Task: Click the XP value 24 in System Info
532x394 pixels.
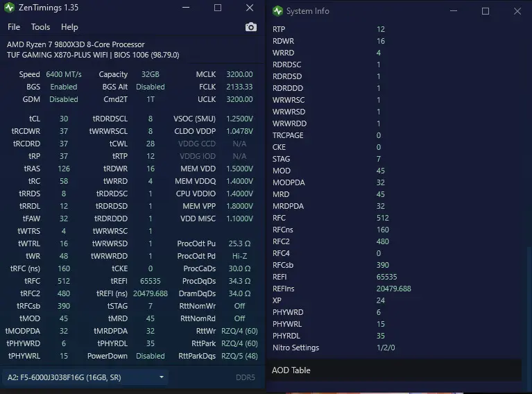Action: (381, 300)
